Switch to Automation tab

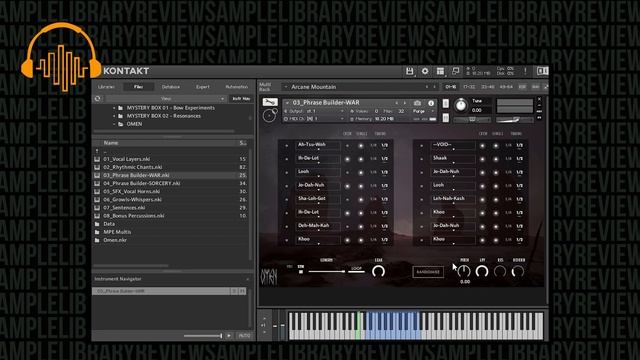237,87
